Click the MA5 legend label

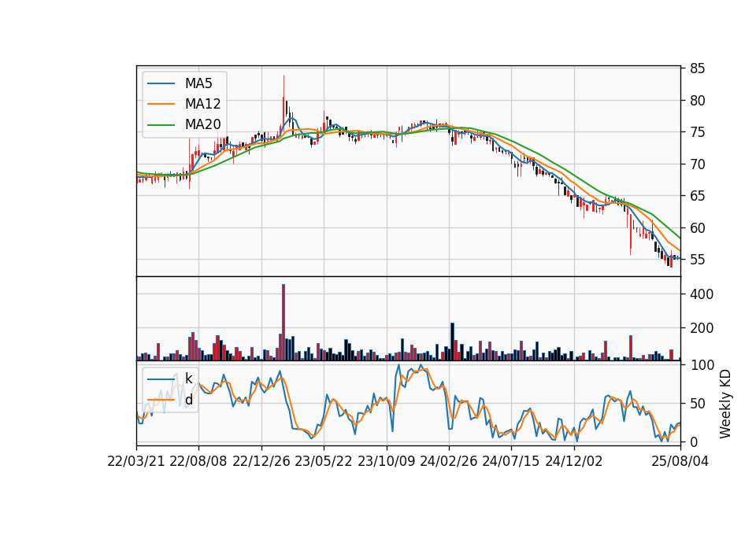[x=198, y=83]
